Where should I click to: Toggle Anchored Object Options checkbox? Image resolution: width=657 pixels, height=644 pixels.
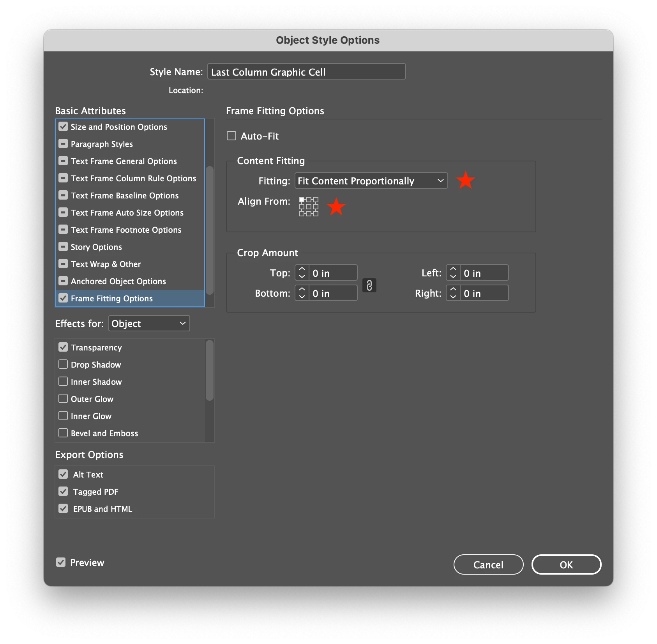[63, 281]
